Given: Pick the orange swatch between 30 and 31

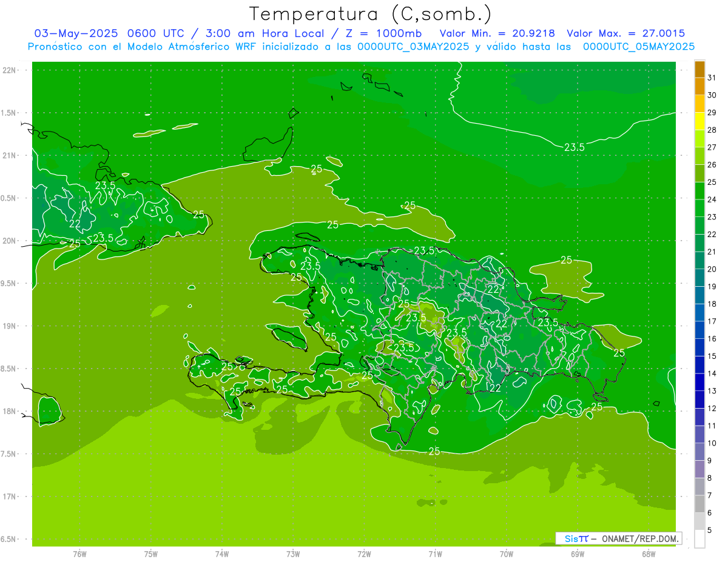Looking at the screenshot, I should (699, 87).
